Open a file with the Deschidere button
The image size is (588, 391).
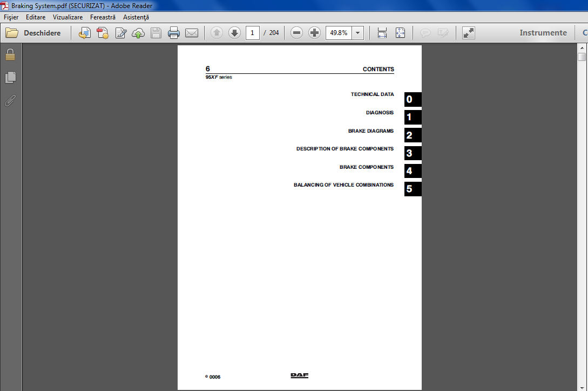33,33
